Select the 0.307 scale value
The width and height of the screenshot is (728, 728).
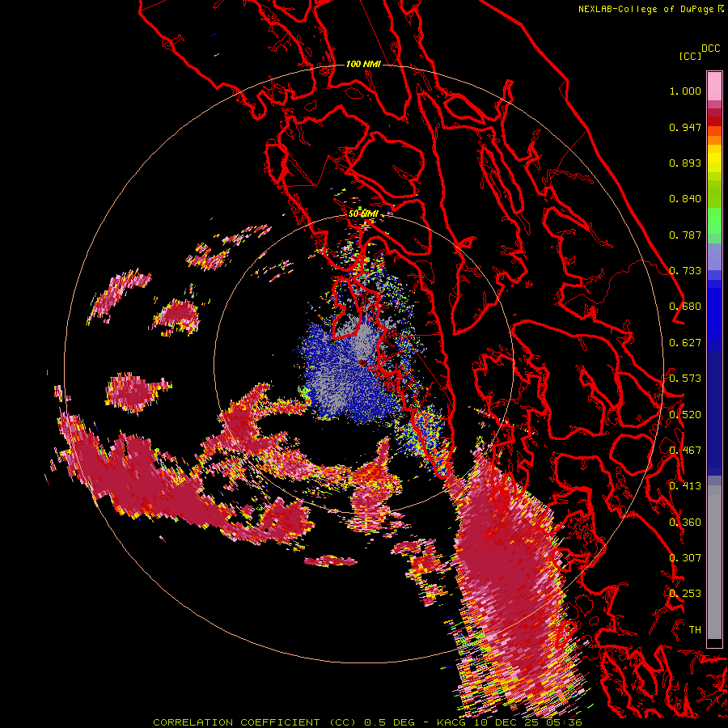[685, 558]
